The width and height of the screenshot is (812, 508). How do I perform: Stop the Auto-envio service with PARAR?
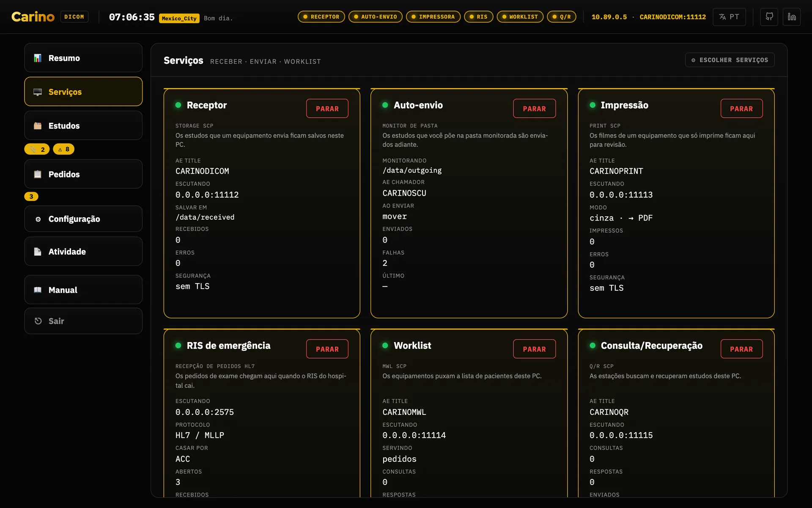534,108
